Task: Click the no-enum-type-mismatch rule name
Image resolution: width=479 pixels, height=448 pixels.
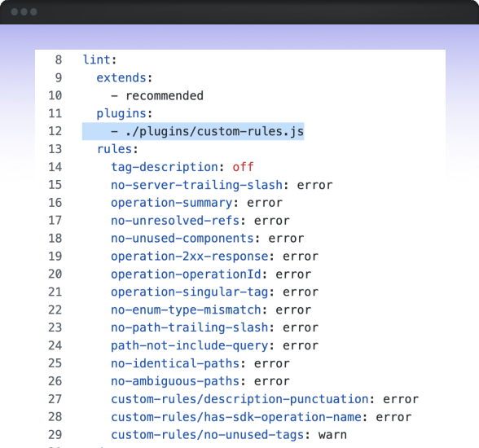Action: (x=186, y=310)
